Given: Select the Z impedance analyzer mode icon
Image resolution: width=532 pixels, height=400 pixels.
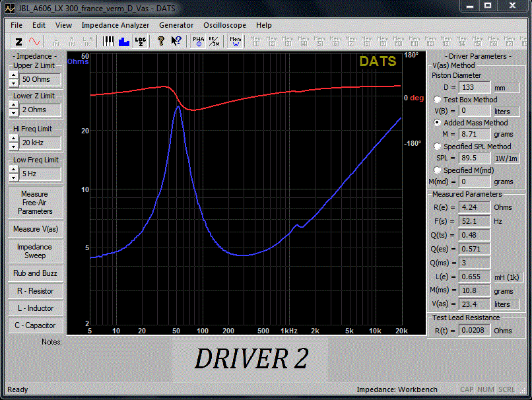Looking at the screenshot, I should click(x=18, y=42).
